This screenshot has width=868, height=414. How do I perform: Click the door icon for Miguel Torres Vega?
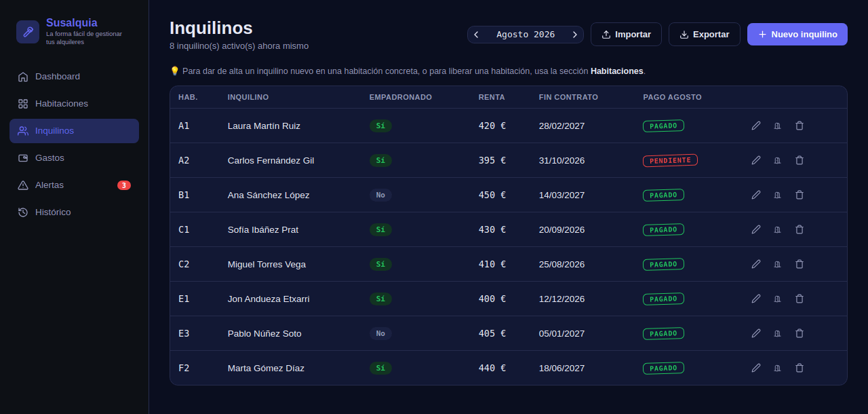(778, 264)
